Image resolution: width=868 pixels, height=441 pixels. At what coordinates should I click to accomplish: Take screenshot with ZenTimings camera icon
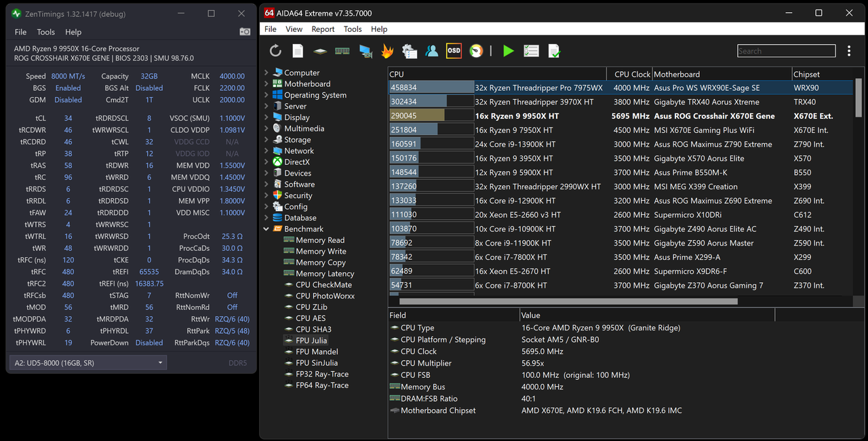tap(245, 32)
